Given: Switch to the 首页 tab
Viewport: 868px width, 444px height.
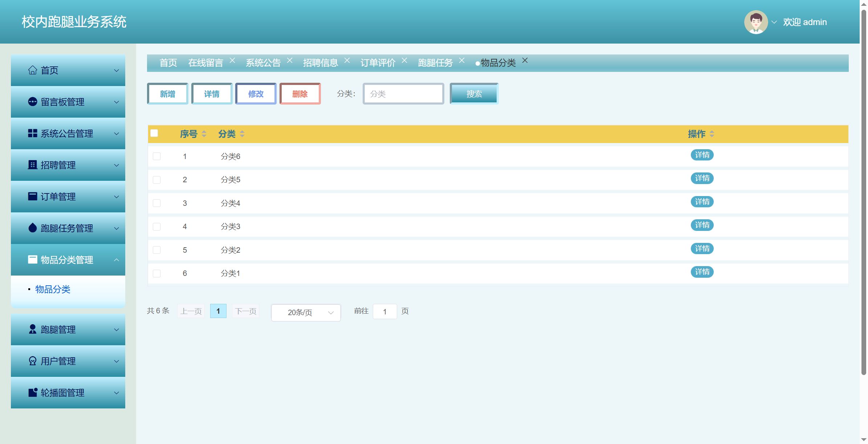Looking at the screenshot, I should (168, 63).
